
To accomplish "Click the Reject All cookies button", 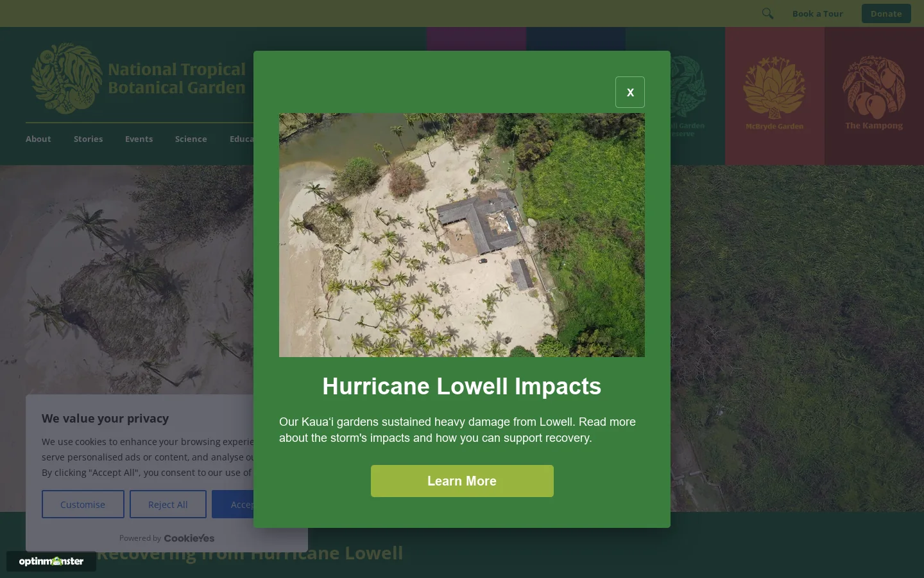I will pyautogui.click(x=168, y=504).
